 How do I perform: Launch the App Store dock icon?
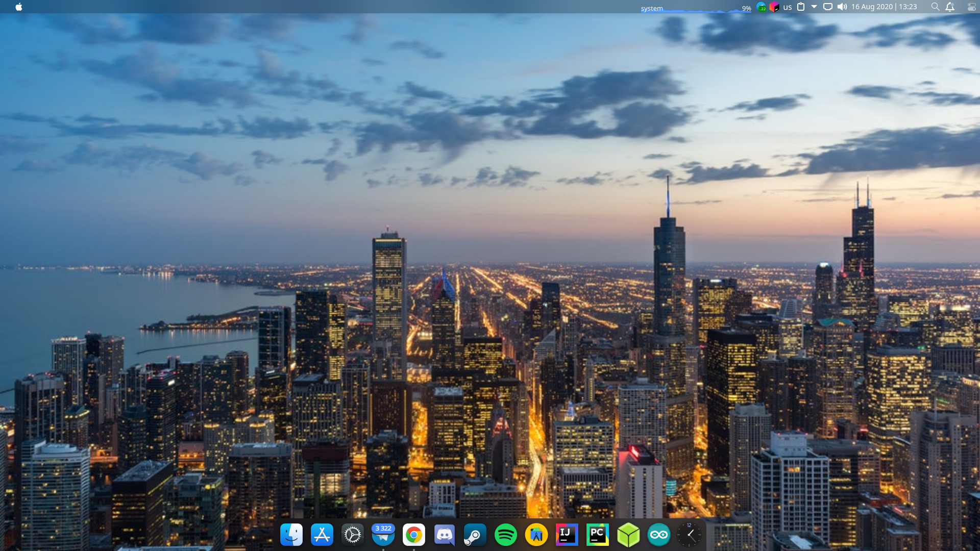322,535
